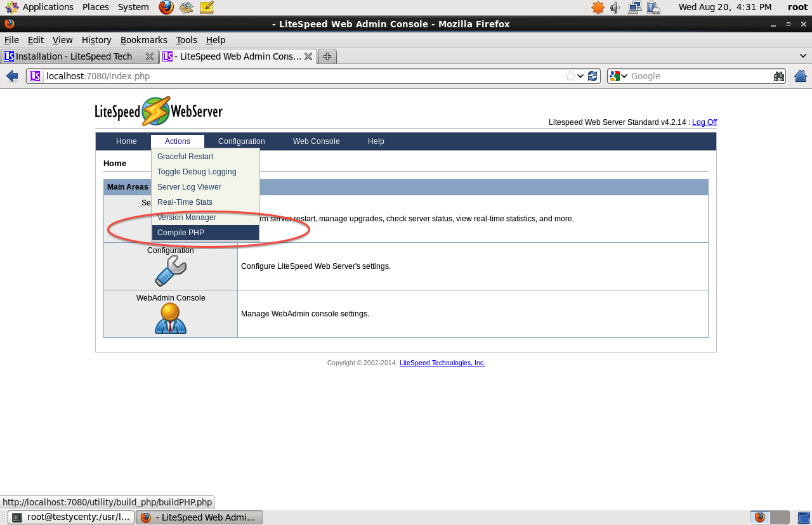The width and height of the screenshot is (812, 525).
Task: Open Firefox Help menu
Action: pyautogui.click(x=216, y=40)
